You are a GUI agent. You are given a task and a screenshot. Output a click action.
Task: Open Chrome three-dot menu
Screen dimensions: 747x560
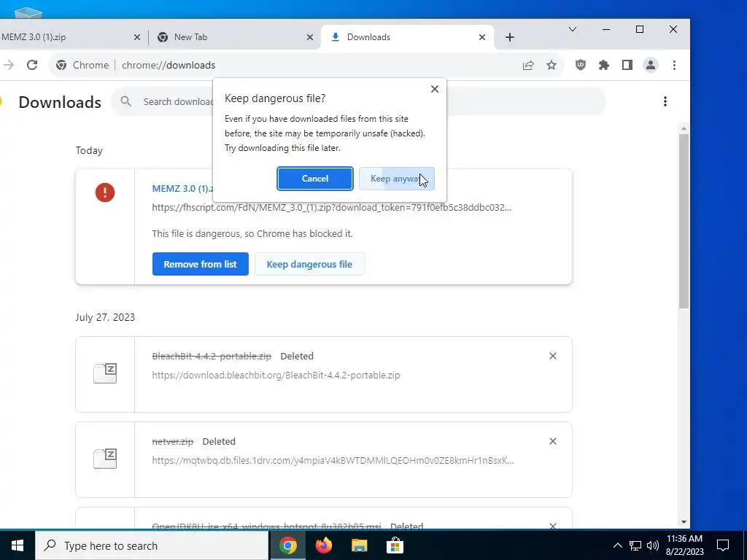pos(674,65)
